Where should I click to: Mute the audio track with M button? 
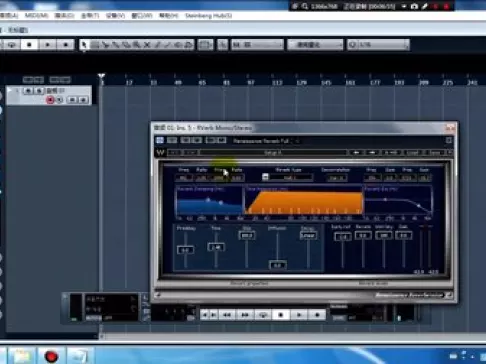[29, 91]
